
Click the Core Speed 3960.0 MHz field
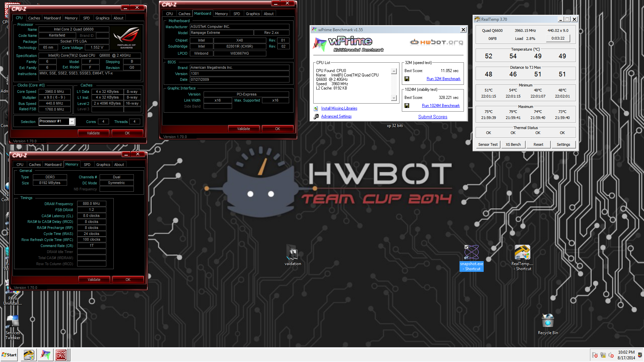55,92
